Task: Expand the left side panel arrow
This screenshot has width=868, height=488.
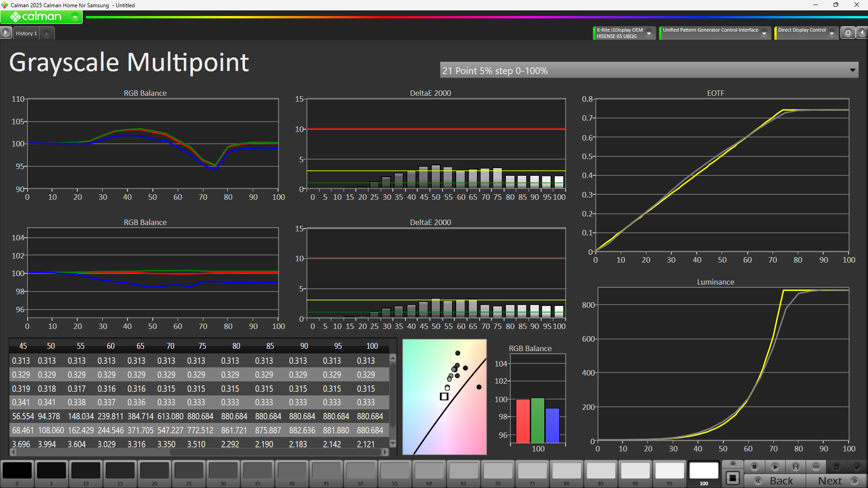Action: tap(5, 33)
